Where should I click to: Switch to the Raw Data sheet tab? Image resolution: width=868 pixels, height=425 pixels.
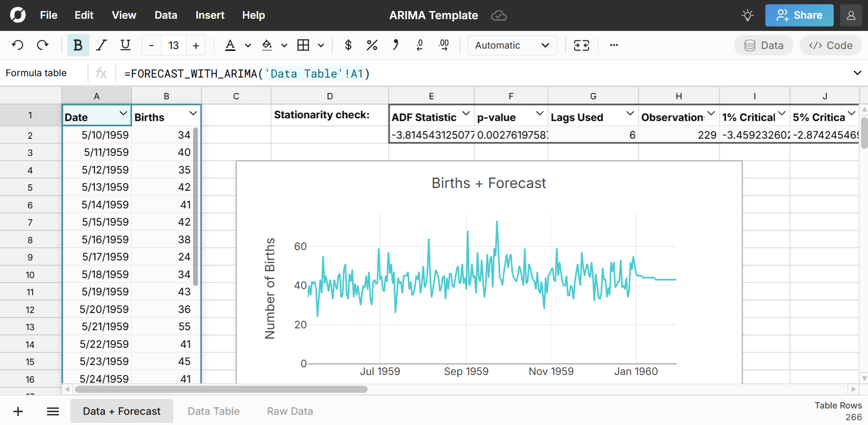click(290, 411)
